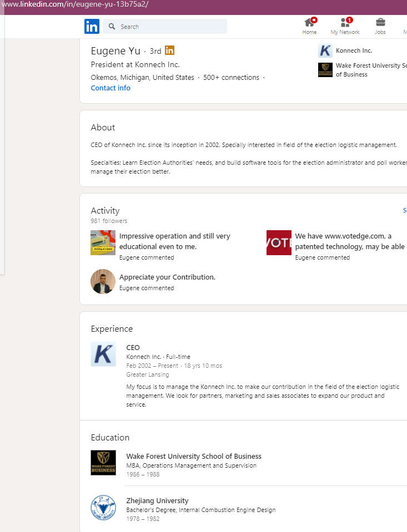
Task: Click the 981 followers text
Action: 109,221
